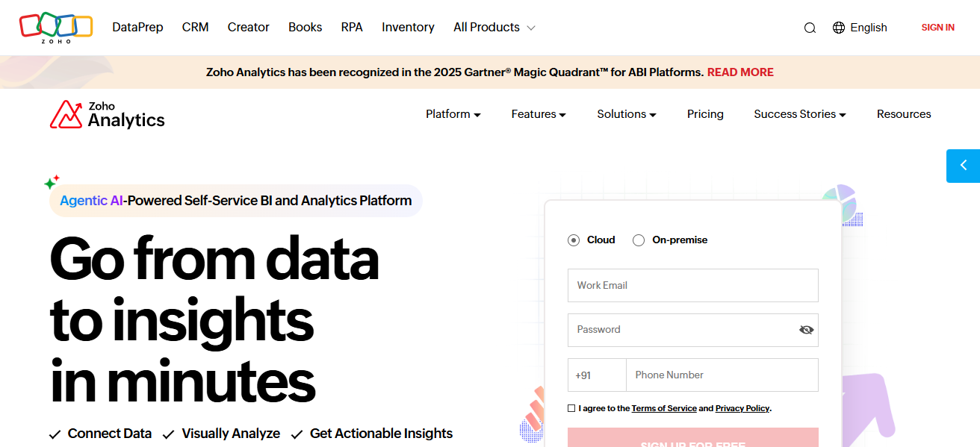Image resolution: width=980 pixels, height=447 pixels.
Task: Go to DataPrep product
Action: [137, 27]
